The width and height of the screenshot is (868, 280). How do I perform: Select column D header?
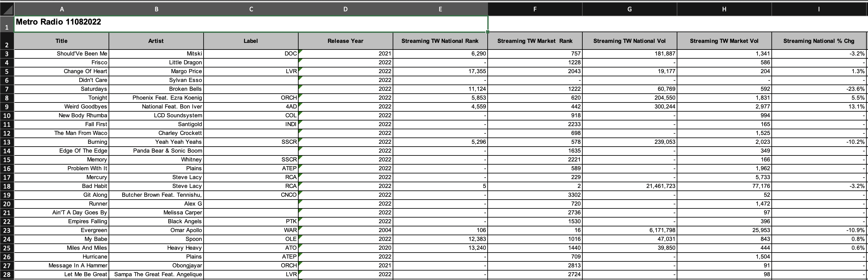[345, 9]
